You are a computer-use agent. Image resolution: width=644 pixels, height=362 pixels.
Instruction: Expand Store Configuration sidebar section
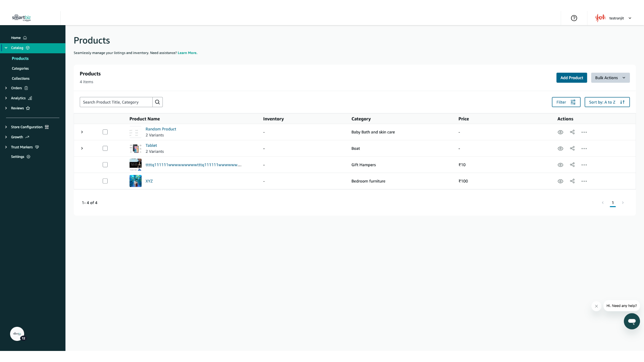pos(6,127)
